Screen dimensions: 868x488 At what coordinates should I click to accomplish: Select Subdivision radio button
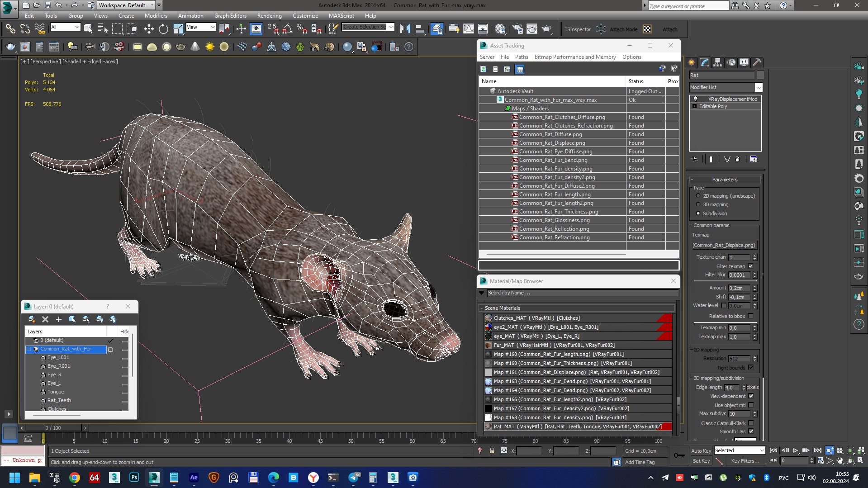tap(698, 213)
